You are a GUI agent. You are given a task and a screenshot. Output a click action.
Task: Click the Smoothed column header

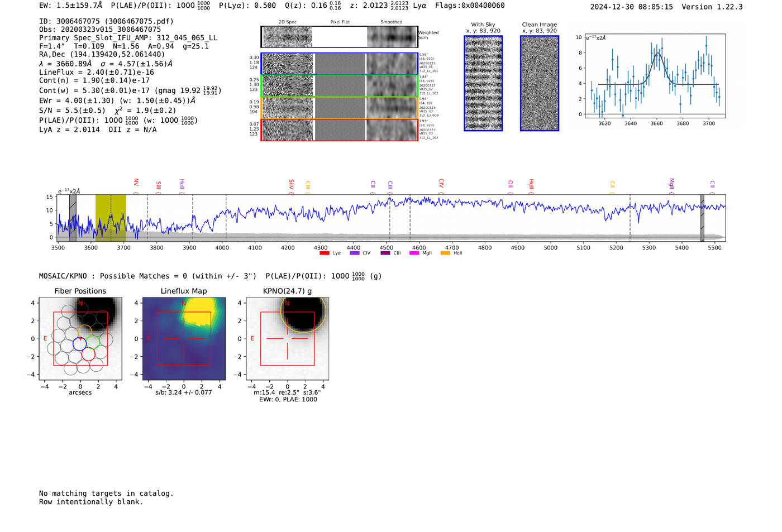pos(392,22)
